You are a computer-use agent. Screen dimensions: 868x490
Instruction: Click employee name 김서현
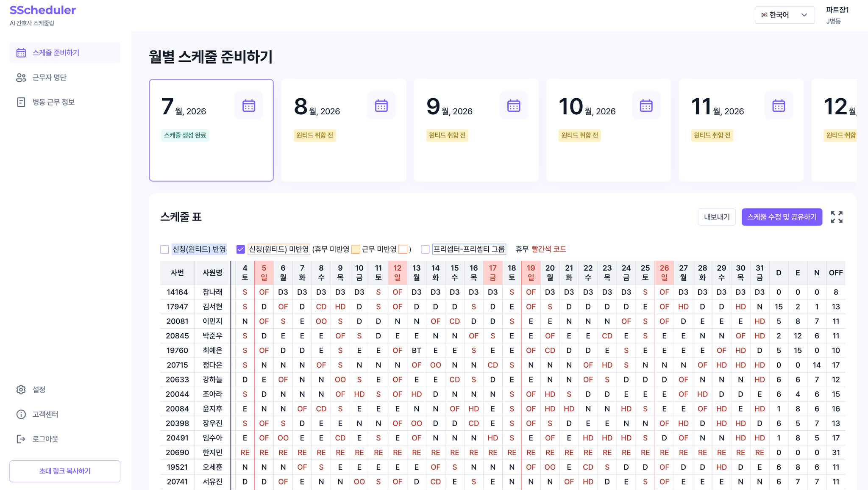212,307
